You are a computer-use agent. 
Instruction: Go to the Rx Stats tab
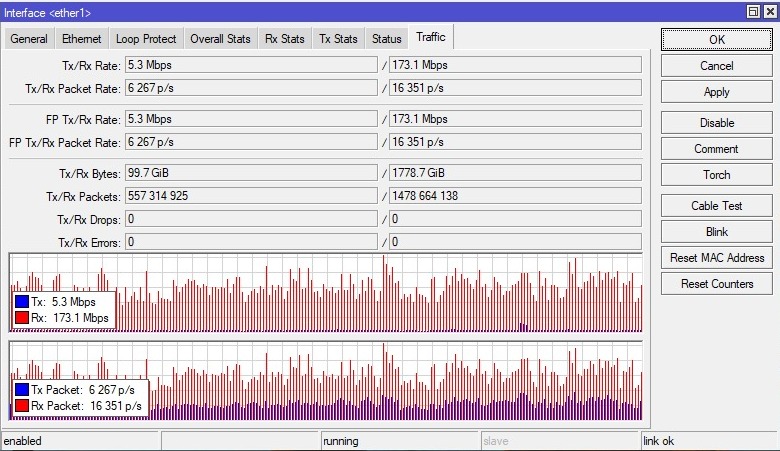pyautogui.click(x=285, y=39)
